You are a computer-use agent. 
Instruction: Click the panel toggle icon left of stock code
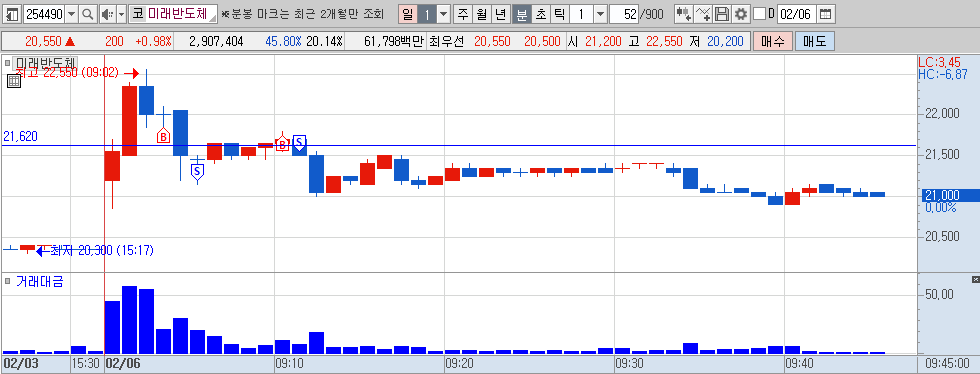(x=12, y=14)
